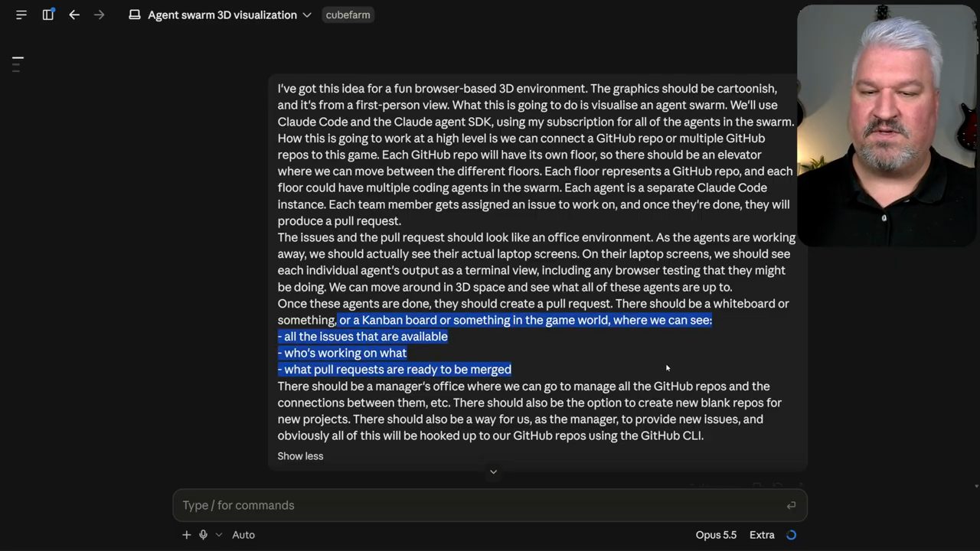980x551 pixels.
Task: Click the laptop icon beside the session title
Action: coord(135,15)
